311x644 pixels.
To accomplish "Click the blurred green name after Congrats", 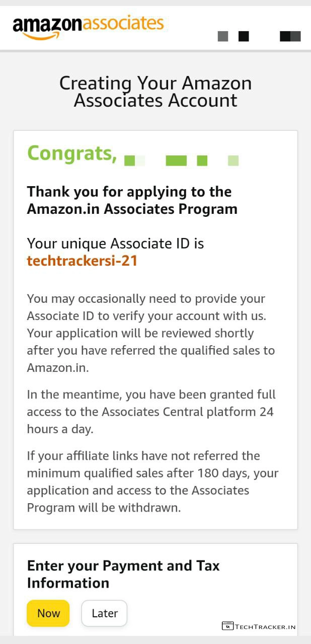I will pyautogui.click(x=181, y=160).
